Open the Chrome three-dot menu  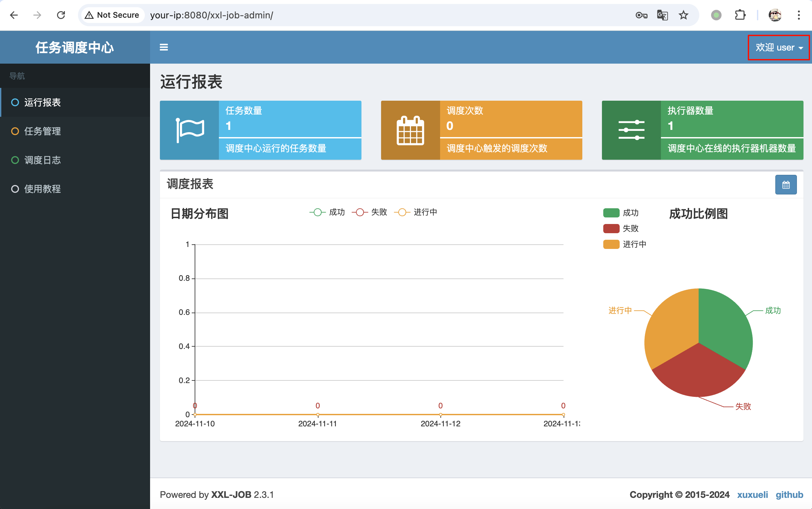pyautogui.click(x=799, y=15)
